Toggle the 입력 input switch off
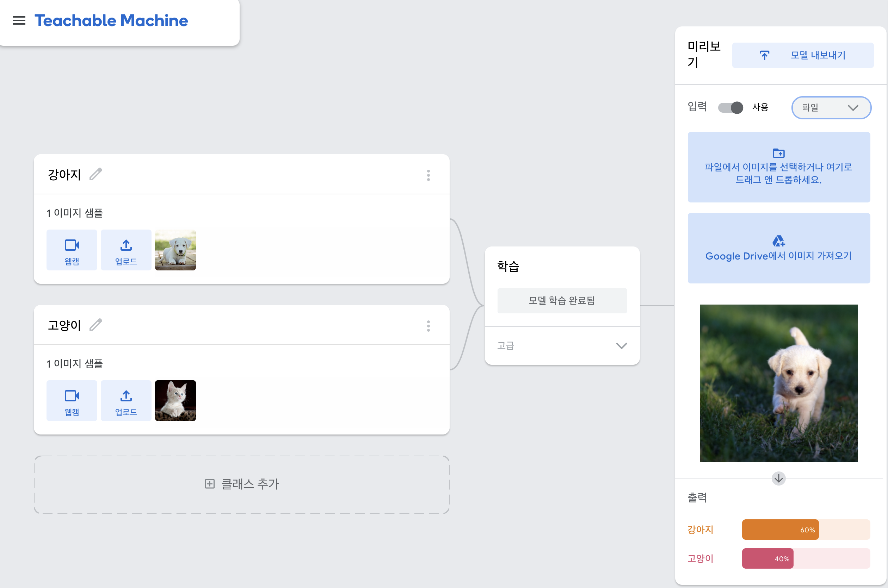The width and height of the screenshot is (888, 588). click(x=730, y=108)
